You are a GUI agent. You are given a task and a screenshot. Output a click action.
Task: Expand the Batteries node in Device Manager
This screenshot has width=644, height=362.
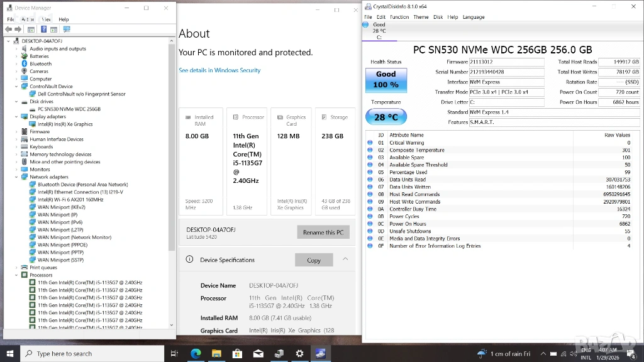[17, 57]
